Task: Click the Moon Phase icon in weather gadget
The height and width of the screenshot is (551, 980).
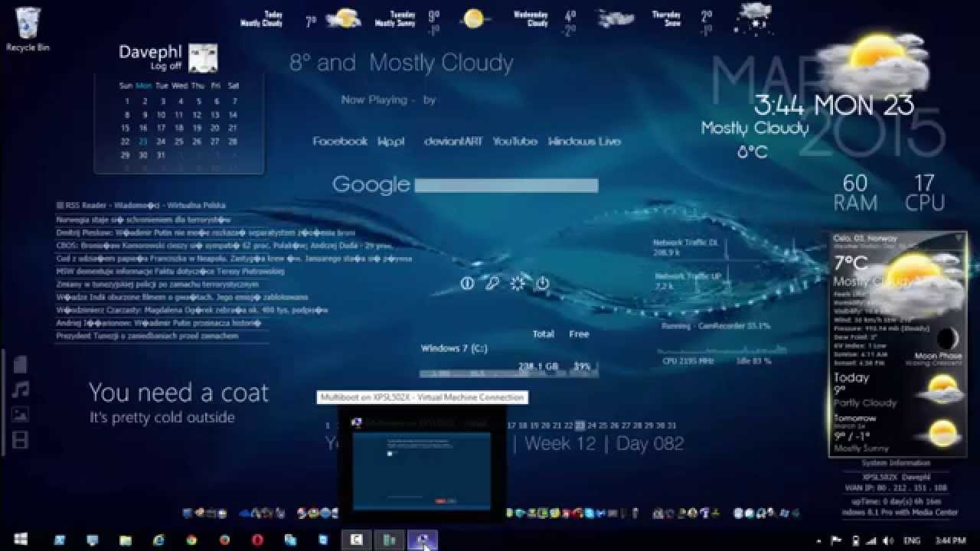Action: [x=947, y=339]
